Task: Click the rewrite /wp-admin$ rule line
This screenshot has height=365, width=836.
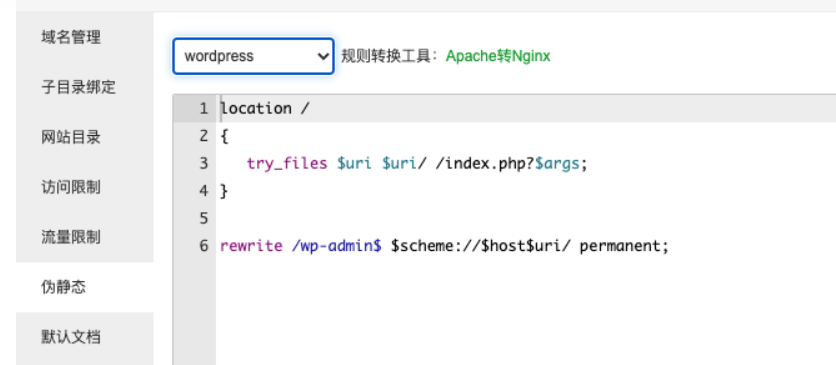Action: click(x=444, y=246)
